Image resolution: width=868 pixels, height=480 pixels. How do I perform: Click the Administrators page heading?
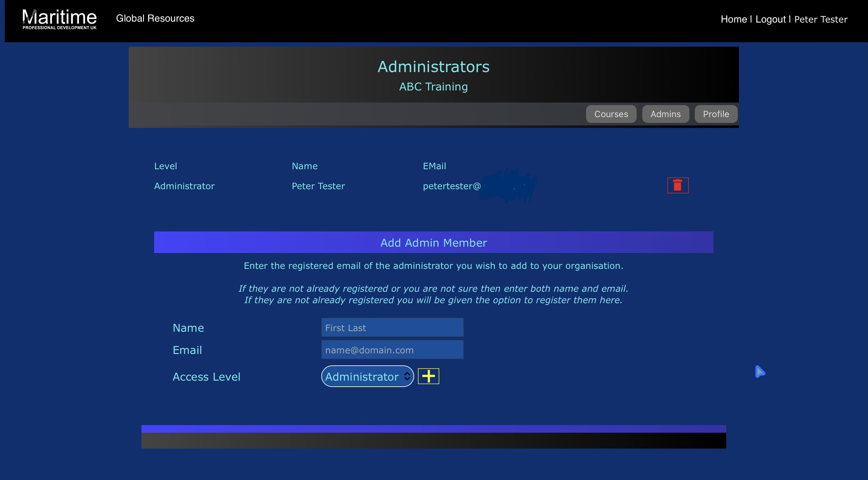[433, 67]
